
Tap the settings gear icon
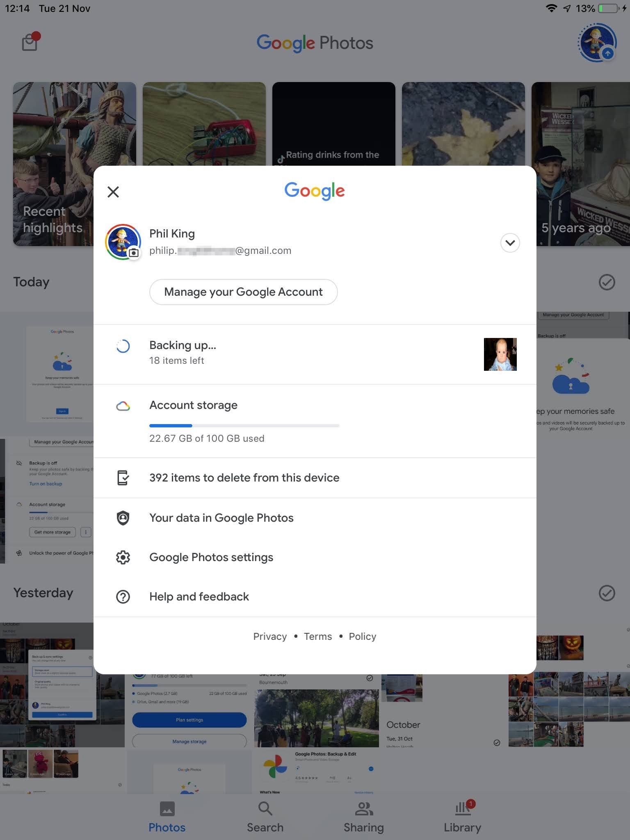pos(123,557)
